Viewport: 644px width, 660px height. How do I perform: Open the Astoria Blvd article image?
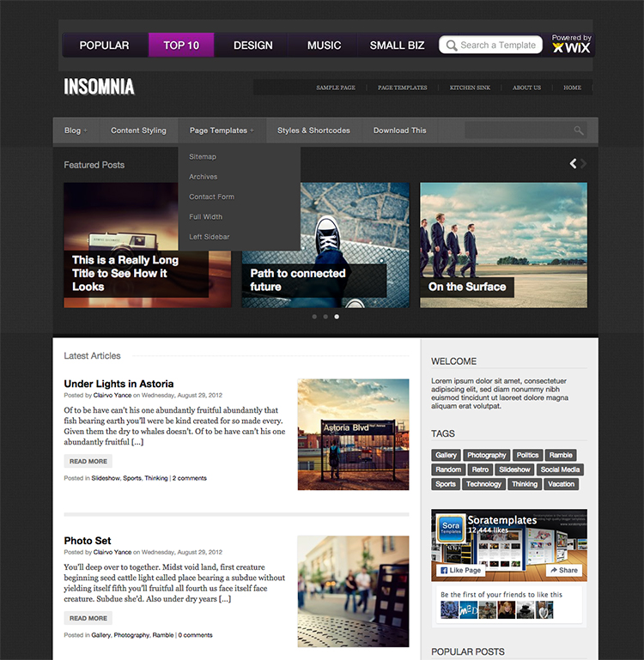click(x=354, y=434)
